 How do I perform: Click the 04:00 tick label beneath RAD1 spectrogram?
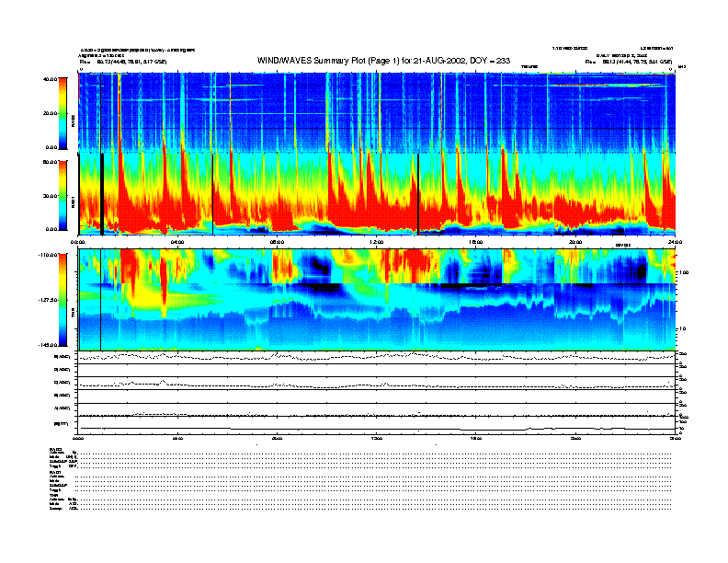177,242
